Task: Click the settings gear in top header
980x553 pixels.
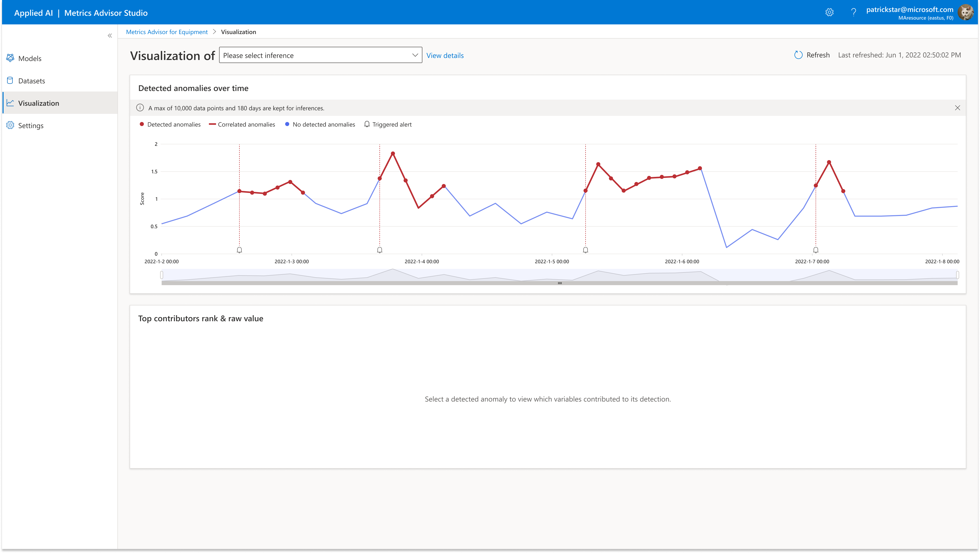Action: click(x=829, y=12)
